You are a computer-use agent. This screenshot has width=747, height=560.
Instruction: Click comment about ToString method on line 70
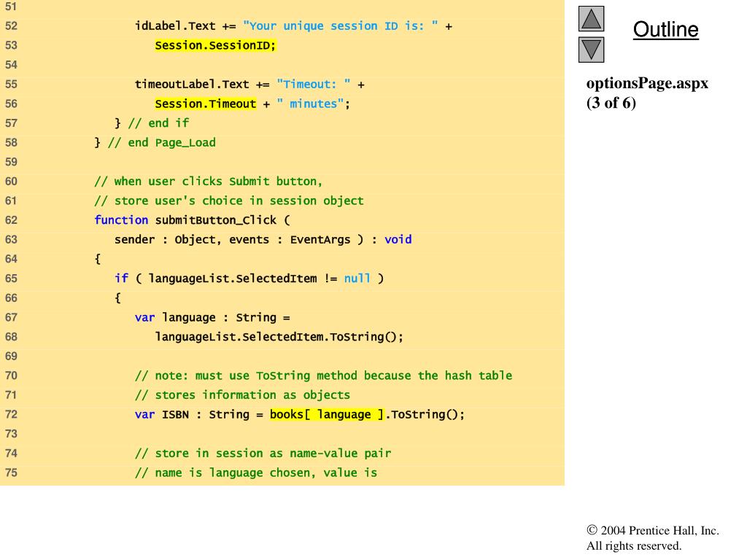point(323,376)
